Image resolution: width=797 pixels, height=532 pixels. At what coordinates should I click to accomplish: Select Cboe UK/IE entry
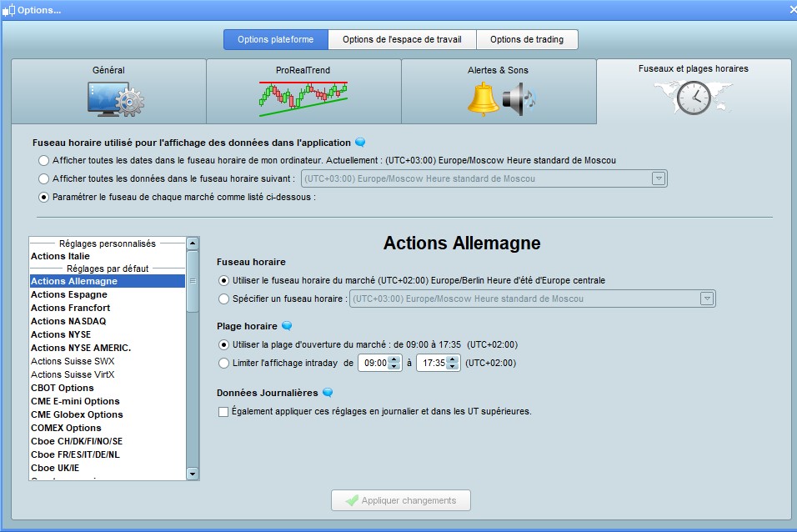(x=108, y=468)
